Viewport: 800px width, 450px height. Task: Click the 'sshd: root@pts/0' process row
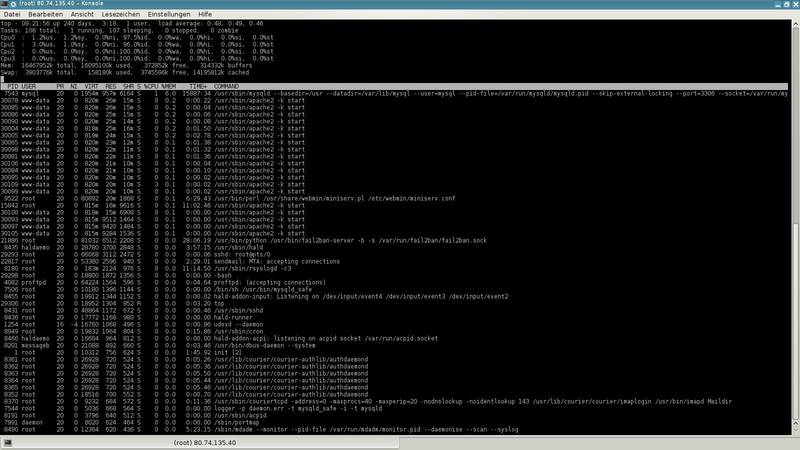coord(136,255)
